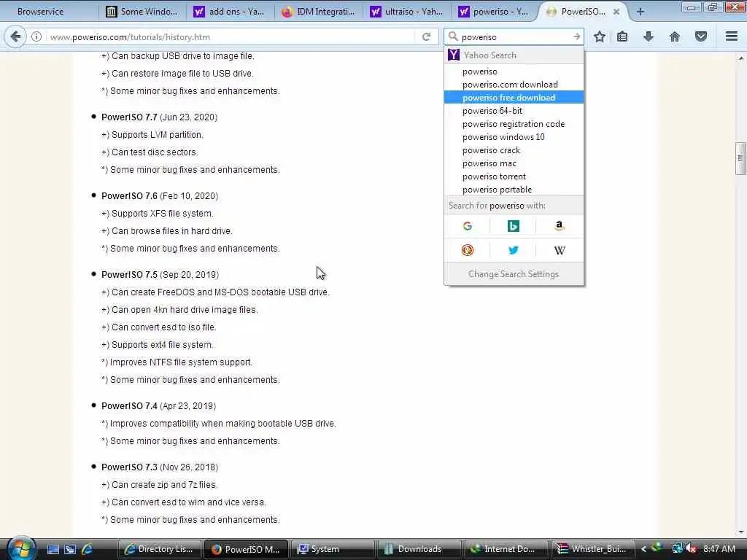Screen dimensions: 747x560
Task: Select suggestion 'poweriso'
Action: click(514, 71)
